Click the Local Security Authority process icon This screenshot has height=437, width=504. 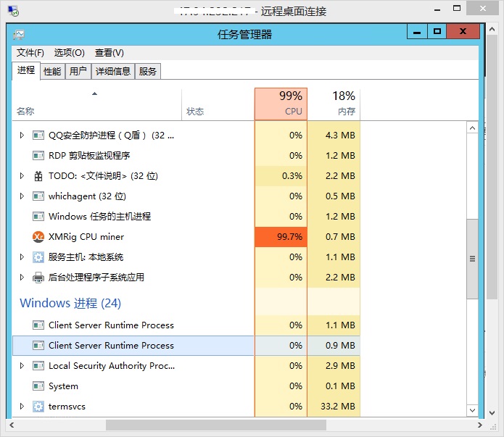[x=38, y=366]
